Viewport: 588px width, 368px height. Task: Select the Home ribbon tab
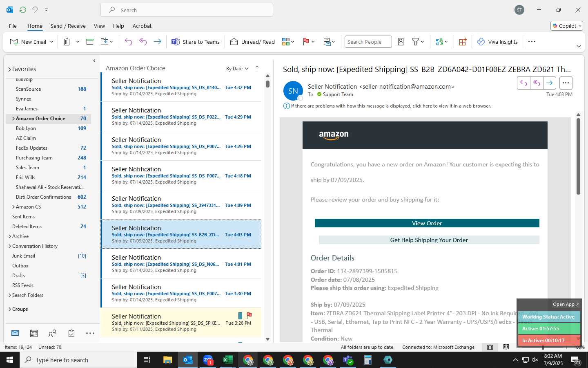(35, 26)
